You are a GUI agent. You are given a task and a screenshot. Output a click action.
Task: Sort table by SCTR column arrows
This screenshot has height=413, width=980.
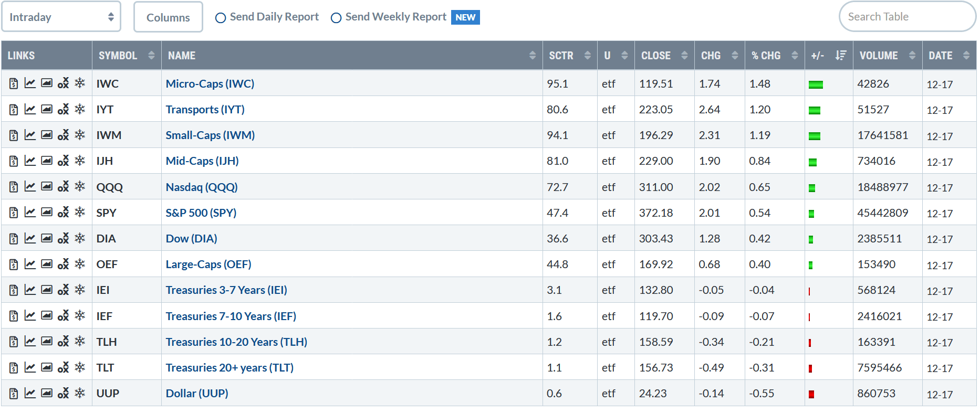[x=588, y=55]
